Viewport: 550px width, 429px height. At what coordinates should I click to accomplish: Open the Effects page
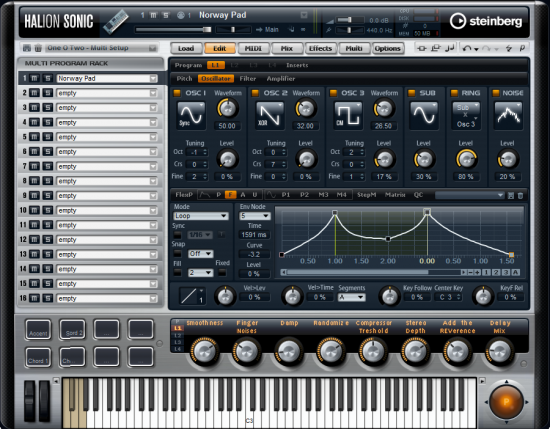click(x=320, y=48)
